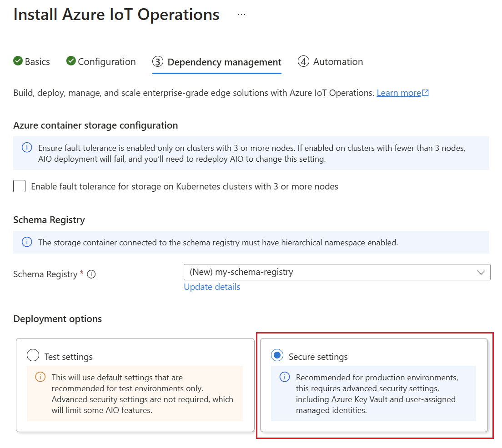Select the Dependency management tab
The width and height of the screenshot is (502, 448).
tap(224, 61)
